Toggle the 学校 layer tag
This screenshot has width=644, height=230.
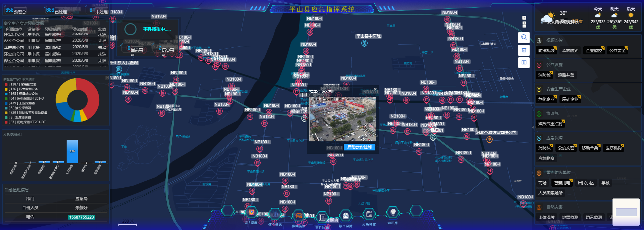pyautogui.click(x=605, y=183)
